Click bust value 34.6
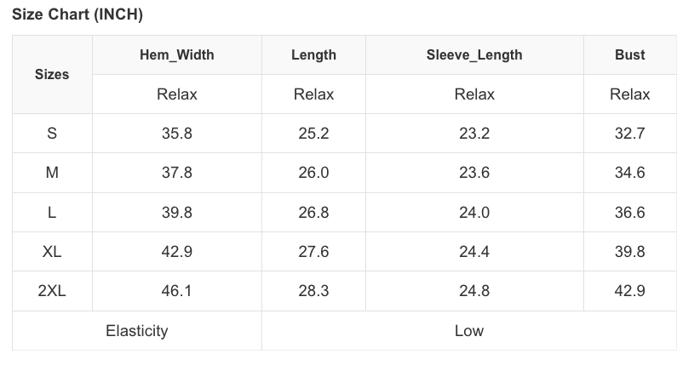 (630, 172)
